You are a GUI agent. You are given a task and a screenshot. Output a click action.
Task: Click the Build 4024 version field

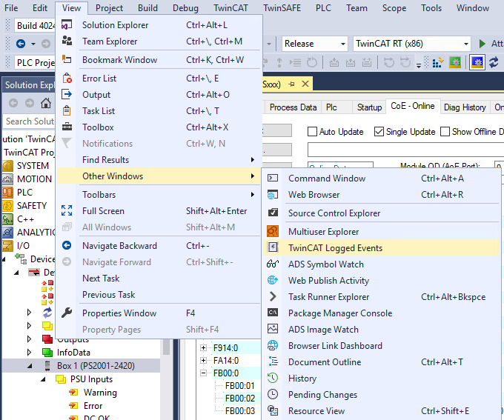tap(35, 25)
